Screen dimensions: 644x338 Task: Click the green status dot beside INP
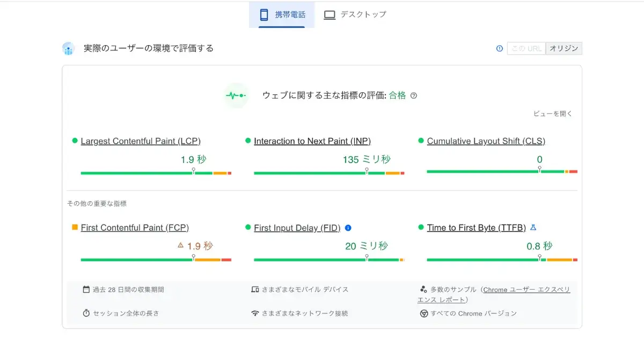click(x=248, y=141)
